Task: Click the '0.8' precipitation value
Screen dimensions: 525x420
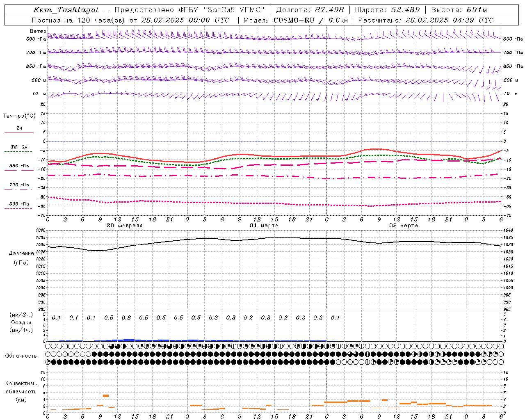Action: pos(126,318)
